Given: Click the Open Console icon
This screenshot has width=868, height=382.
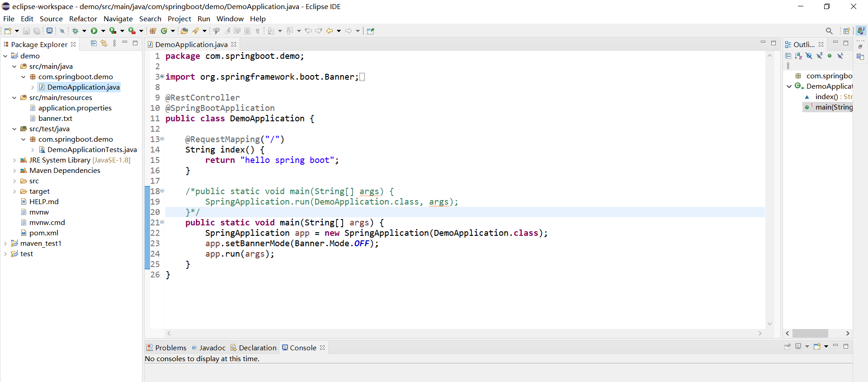Looking at the screenshot, I should pyautogui.click(x=816, y=346).
